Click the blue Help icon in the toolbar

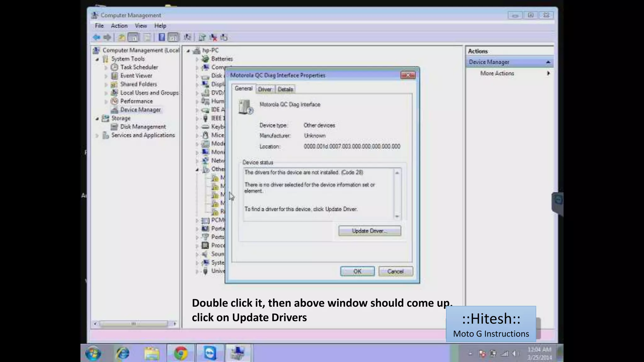(162, 37)
